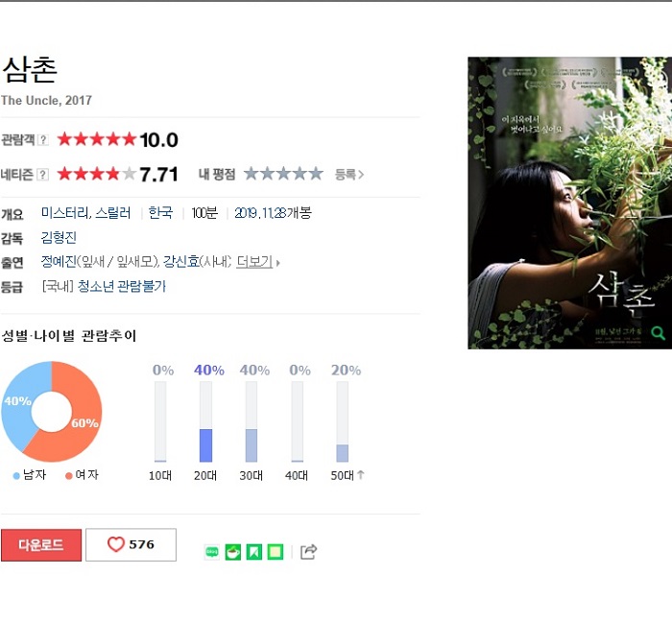The height and width of the screenshot is (623, 672).
Task: Open director 김형진 link
Action: [x=59, y=237]
